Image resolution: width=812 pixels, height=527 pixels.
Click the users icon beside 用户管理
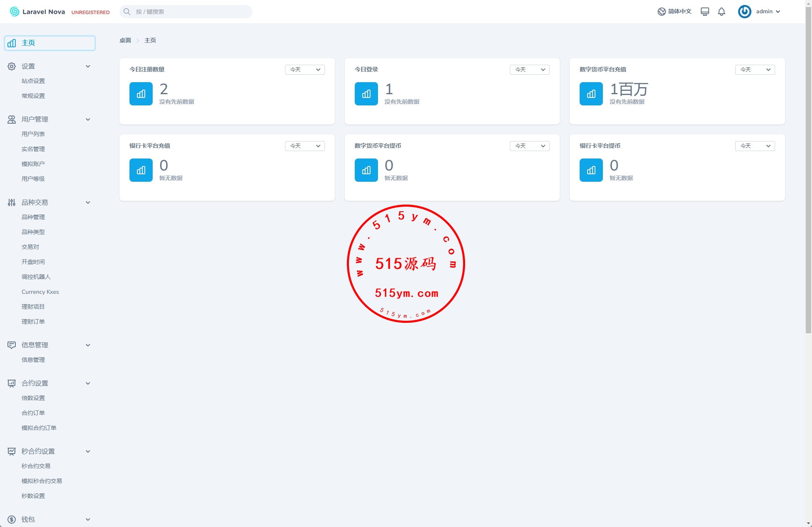click(x=12, y=120)
